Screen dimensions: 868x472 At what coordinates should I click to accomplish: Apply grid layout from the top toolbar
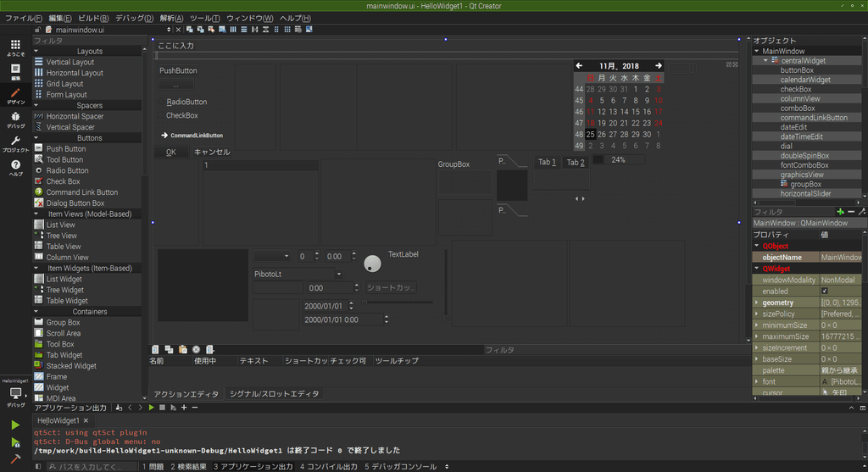click(x=287, y=30)
